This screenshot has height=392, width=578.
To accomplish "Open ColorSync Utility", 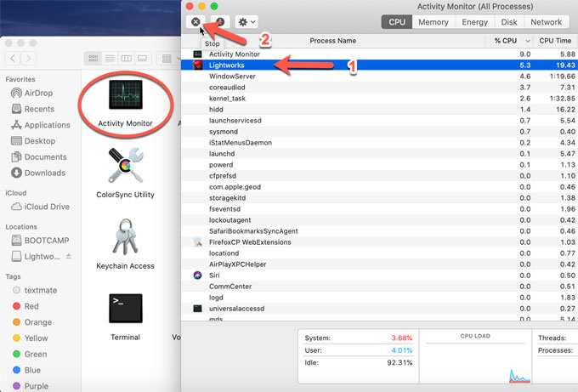I will click(x=125, y=170).
